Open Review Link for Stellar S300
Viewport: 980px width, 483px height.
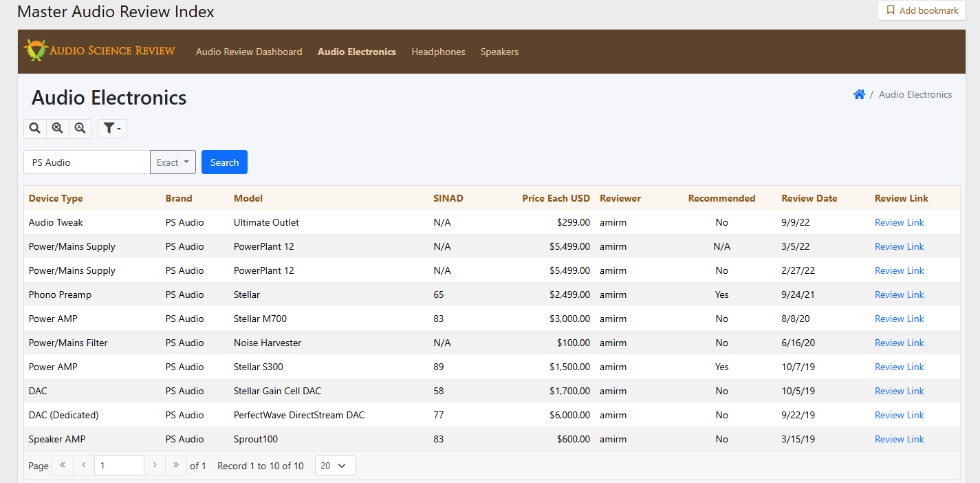899,367
